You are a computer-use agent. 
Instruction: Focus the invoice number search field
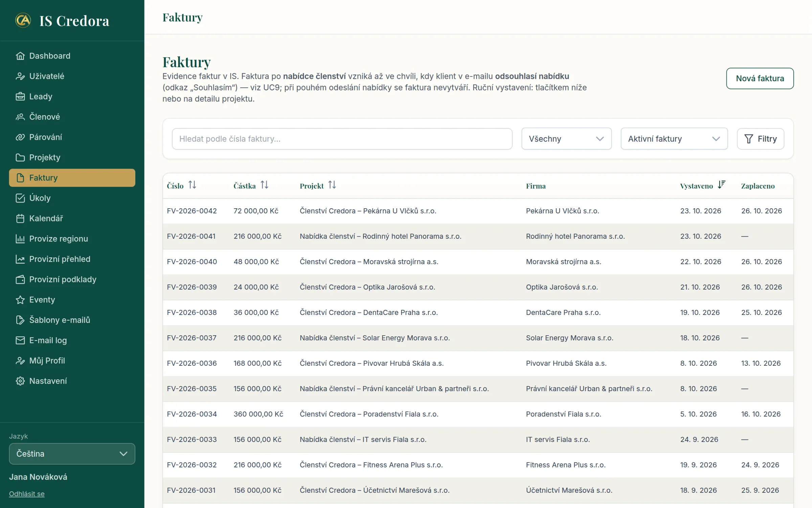click(342, 139)
